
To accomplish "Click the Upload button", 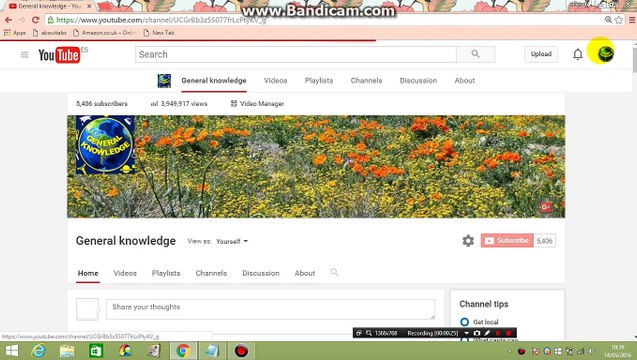I will coord(541,54).
